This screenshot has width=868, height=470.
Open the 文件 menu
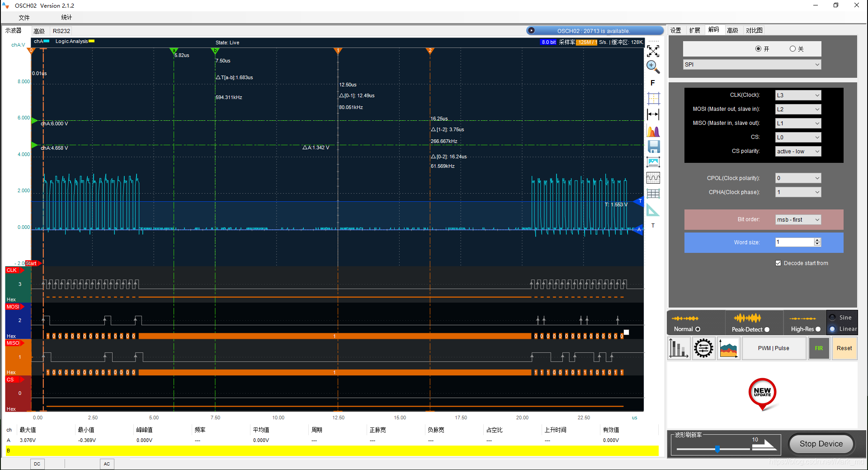[24, 18]
